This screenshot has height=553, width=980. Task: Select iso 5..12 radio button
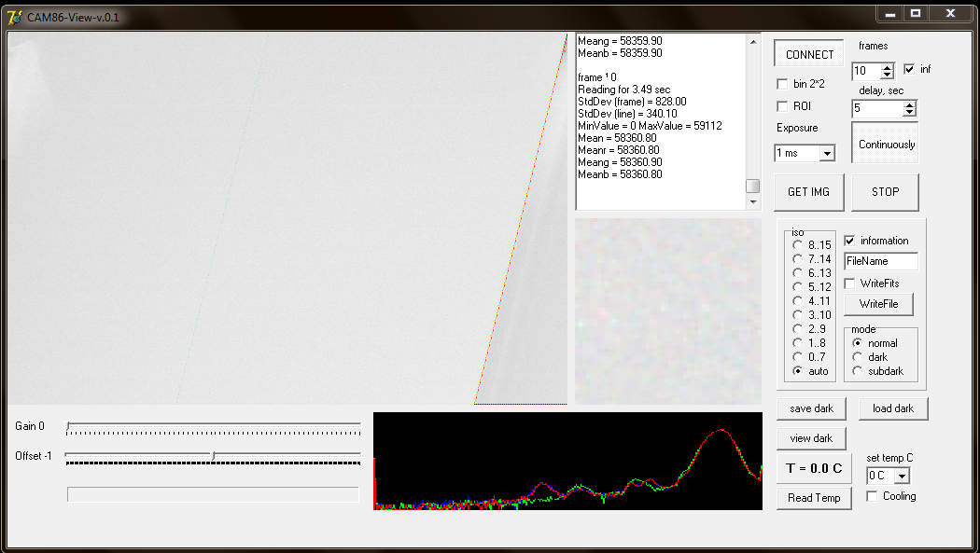(x=797, y=286)
